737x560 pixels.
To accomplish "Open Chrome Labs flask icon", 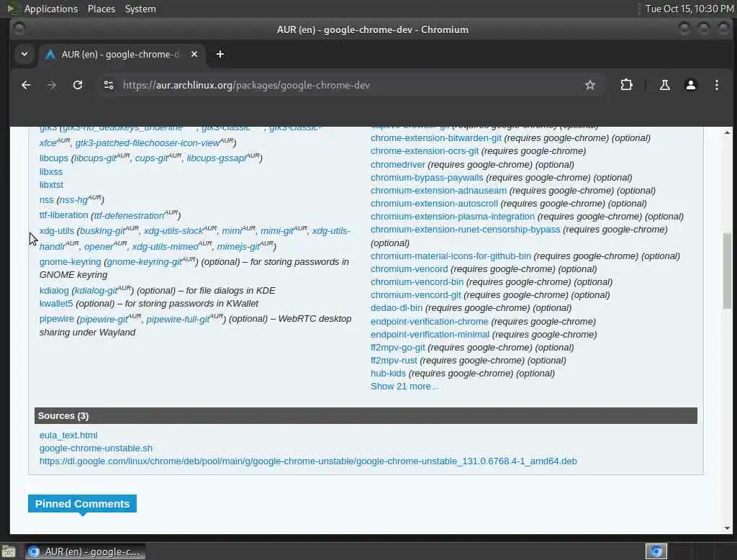I will [x=664, y=85].
